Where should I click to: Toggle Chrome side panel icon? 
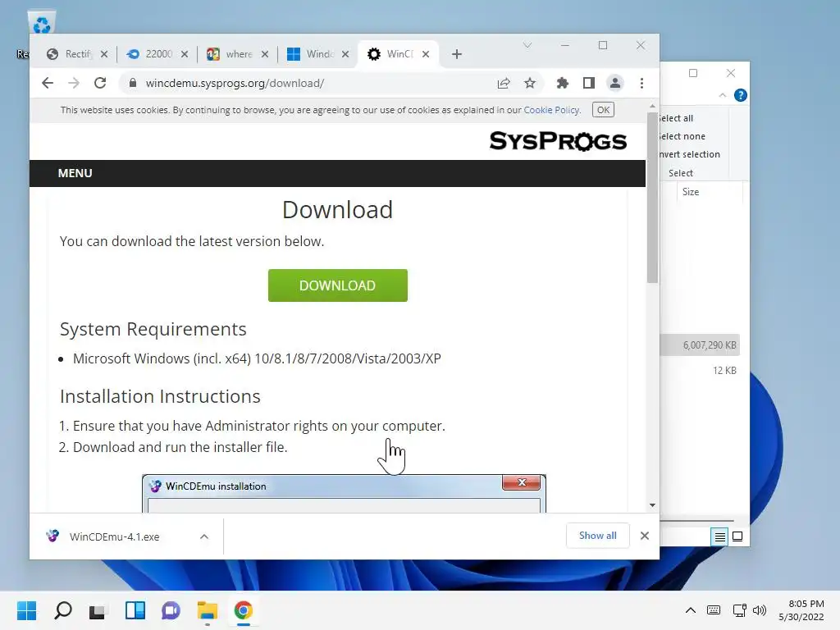[589, 83]
